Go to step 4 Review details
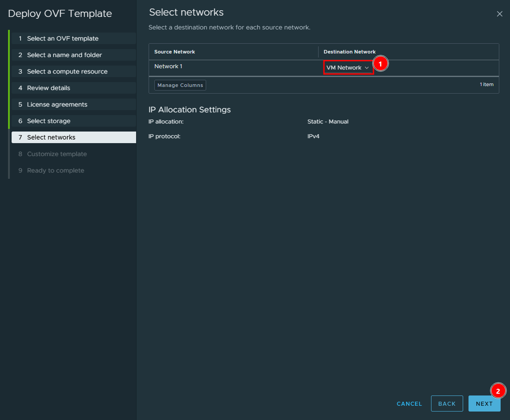Screen dimensions: 510x420 [x=74, y=88]
